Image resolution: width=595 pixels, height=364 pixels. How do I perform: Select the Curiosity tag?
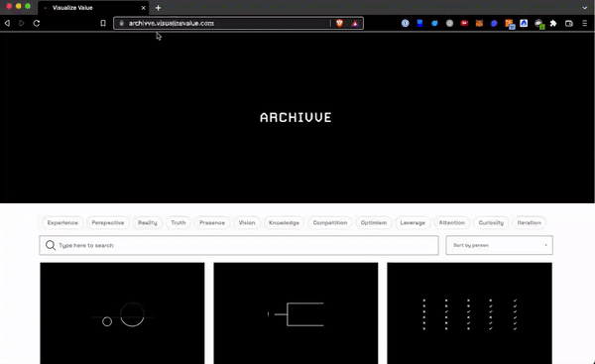click(491, 223)
